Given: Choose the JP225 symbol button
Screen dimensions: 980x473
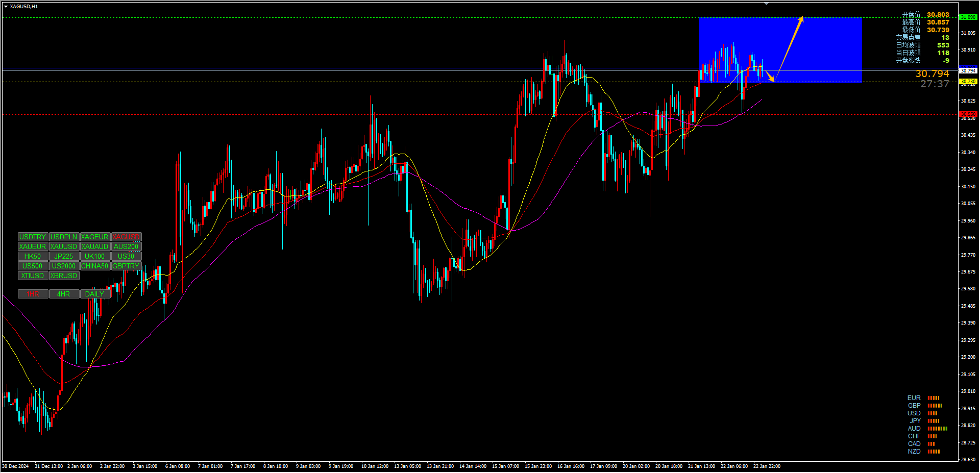Looking at the screenshot, I should pyautogui.click(x=64, y=257).
